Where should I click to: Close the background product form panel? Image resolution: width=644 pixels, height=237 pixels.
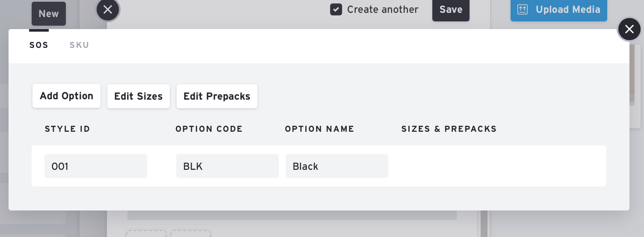coord(108,9)
